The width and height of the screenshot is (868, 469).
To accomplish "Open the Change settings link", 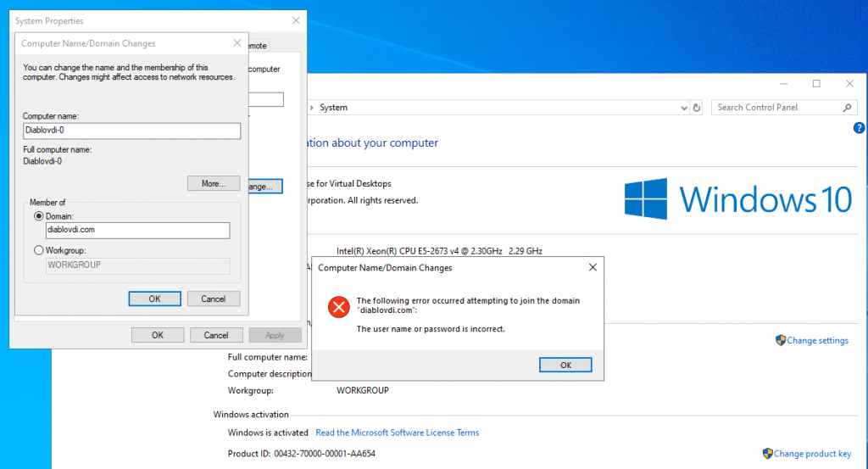I will [818, 341].
